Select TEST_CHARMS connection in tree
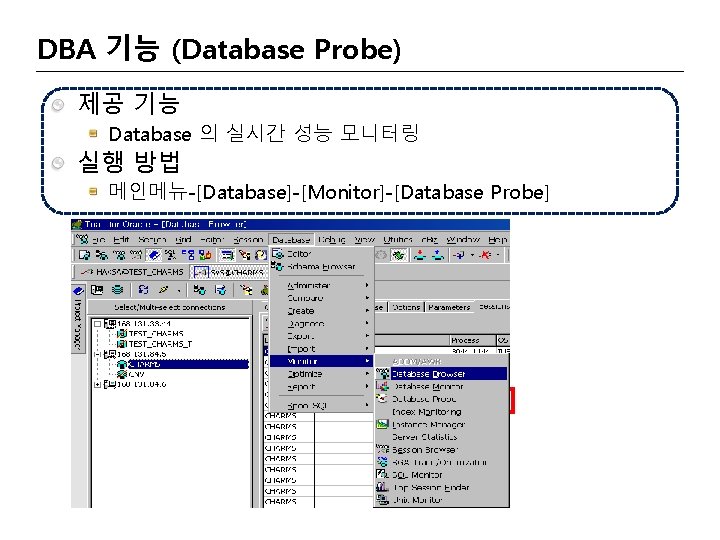Viewport: 720px width, 540px height. (x=156, y=333)
